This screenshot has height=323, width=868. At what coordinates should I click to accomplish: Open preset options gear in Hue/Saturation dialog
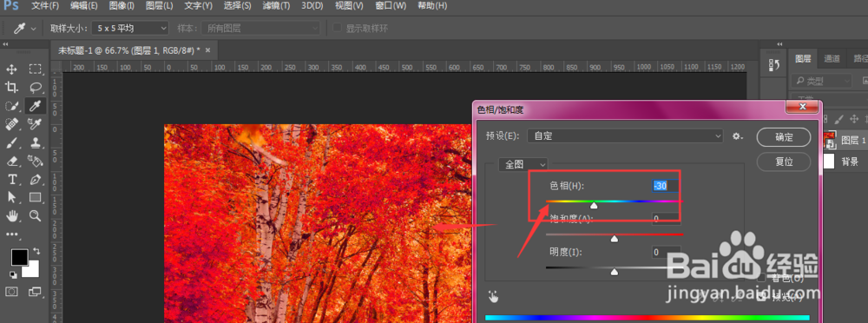click(737, 135)
